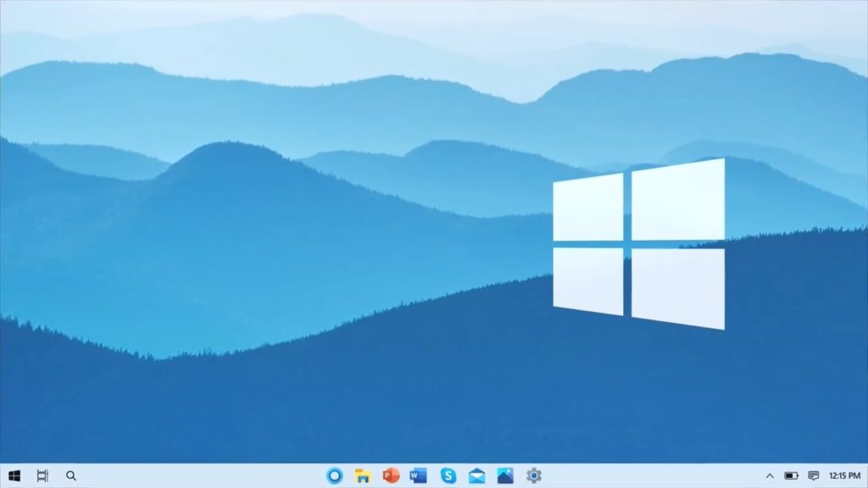Launch Cortana from the taskbar

[335, 475]
